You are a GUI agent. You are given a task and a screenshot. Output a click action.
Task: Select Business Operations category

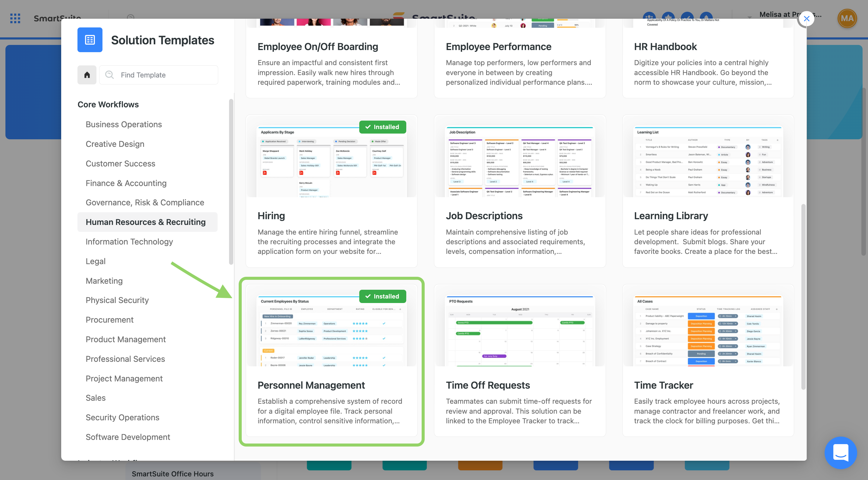coord(124,125)
